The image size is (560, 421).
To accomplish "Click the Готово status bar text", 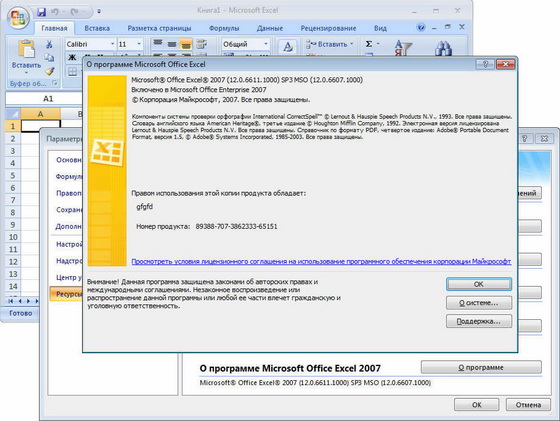I will 21,313.
